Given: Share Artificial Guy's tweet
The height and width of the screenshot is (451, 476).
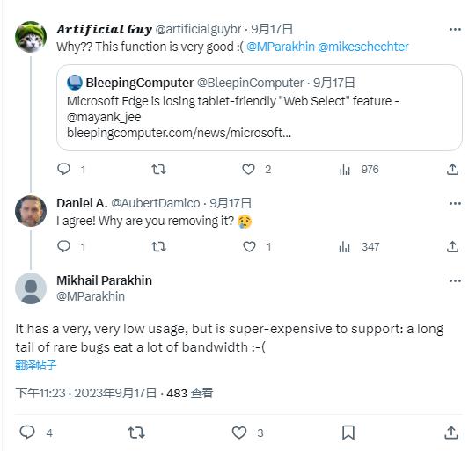Looking at the screenshot, I should 452,169.
